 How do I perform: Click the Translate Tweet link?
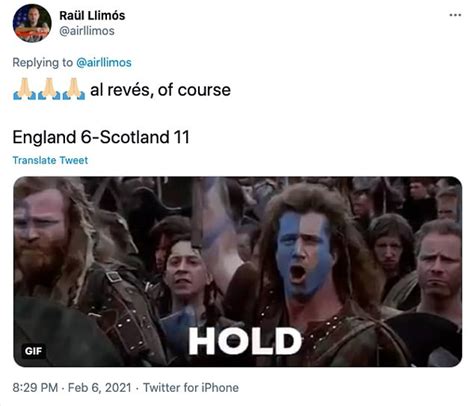coord(50,160)
